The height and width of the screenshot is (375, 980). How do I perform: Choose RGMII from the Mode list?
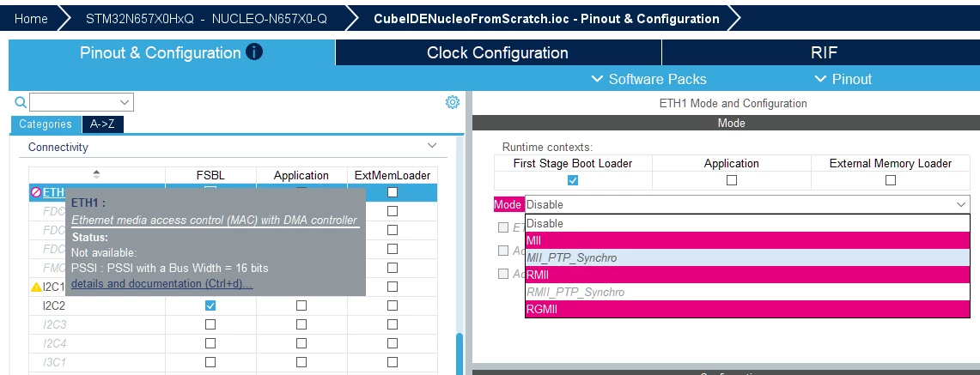point(747,309)
